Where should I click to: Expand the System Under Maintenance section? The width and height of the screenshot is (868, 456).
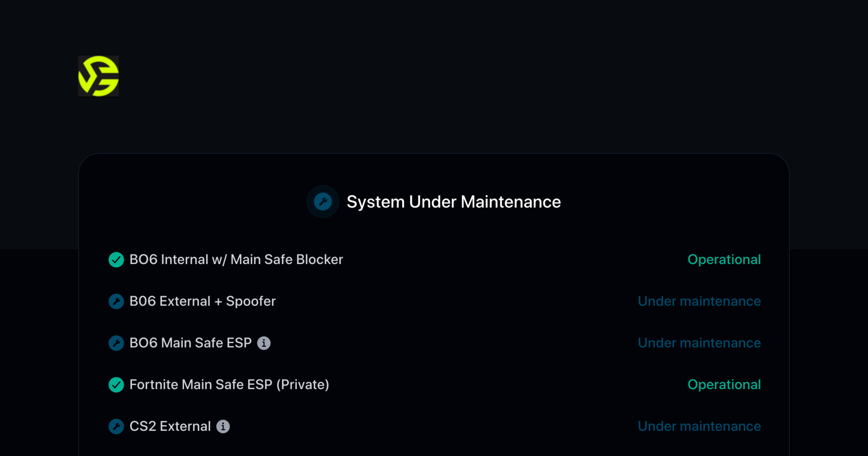coord(454,202)
